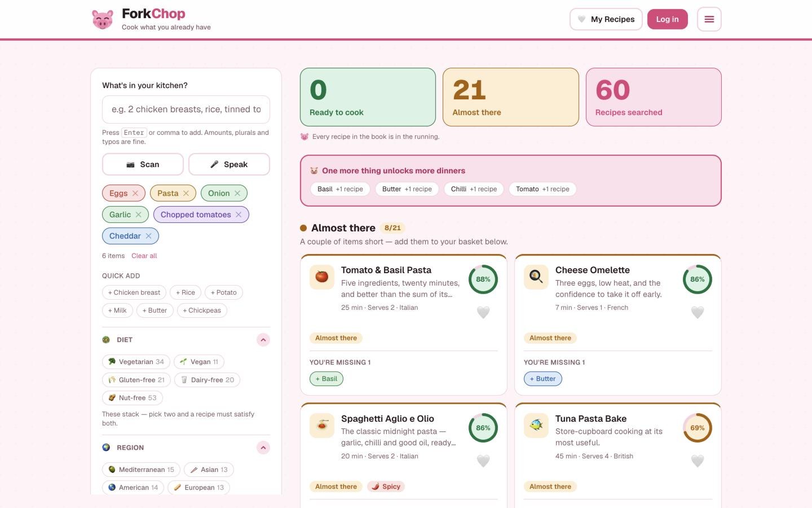Click the Log in button
The height and width of the screenshot is (508, 812).
point(668,19)
